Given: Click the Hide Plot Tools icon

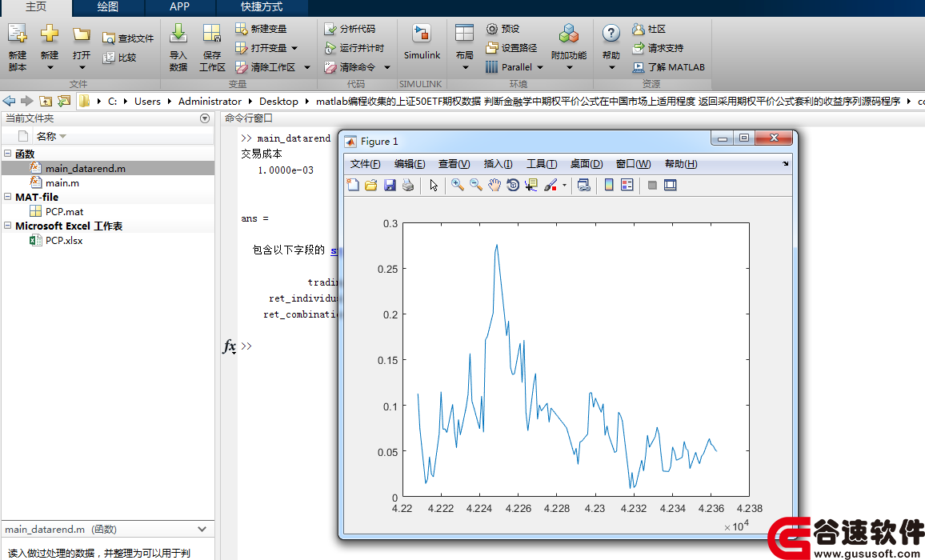Looking at the screenshot, I should (652, 186).
